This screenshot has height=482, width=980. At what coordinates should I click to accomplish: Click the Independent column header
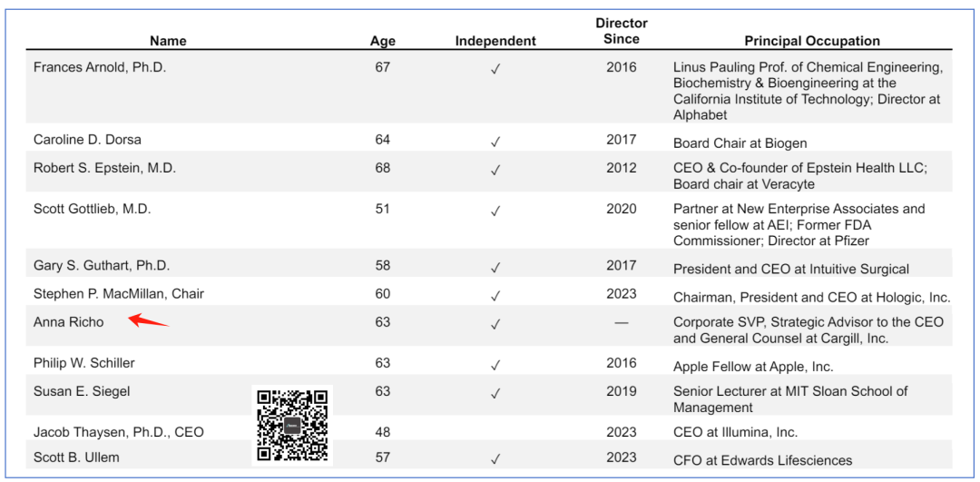[x=495, y=41]
